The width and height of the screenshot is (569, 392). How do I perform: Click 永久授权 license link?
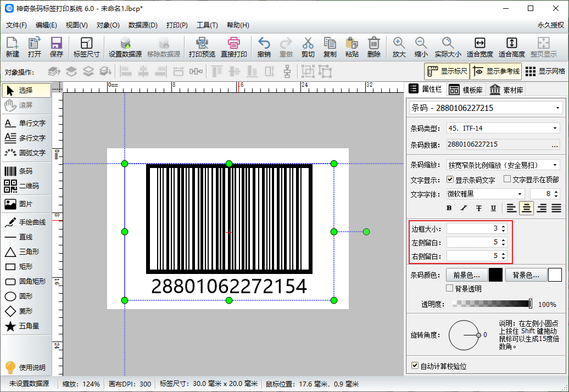point(551,25)
